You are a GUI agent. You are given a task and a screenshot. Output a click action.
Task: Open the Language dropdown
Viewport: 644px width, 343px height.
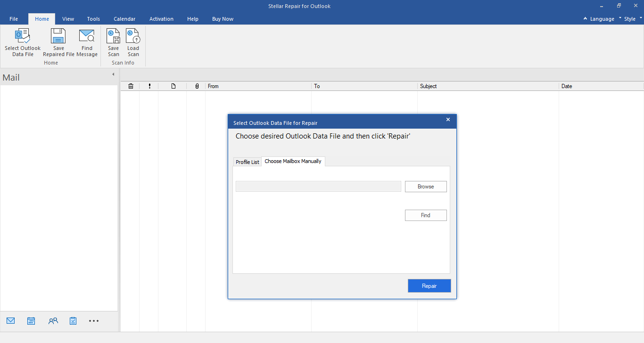click(x=602, y=19)
